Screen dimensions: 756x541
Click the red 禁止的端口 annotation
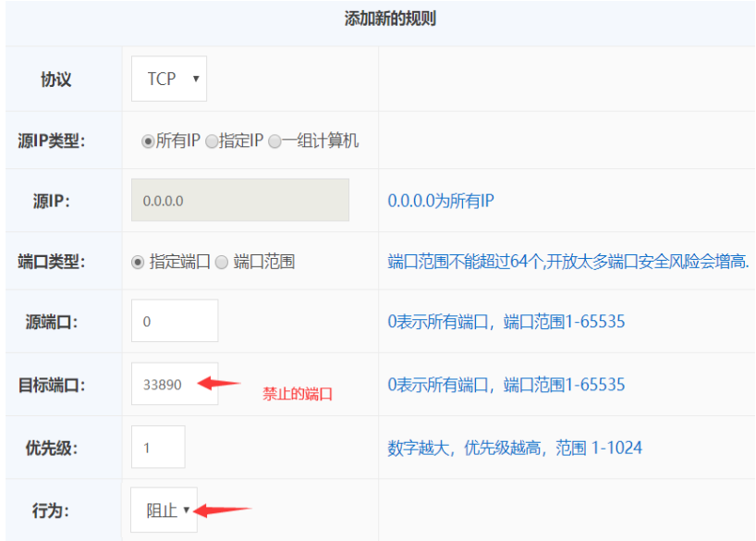coord(297,394)
